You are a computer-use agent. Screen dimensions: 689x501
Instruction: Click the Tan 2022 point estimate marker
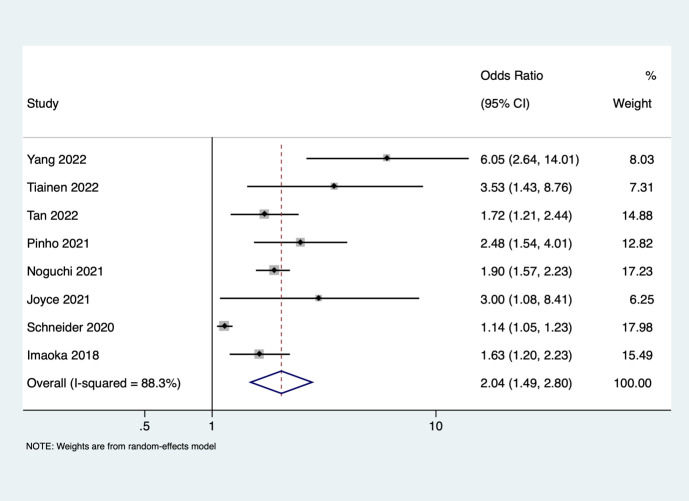tap(264, 214)
